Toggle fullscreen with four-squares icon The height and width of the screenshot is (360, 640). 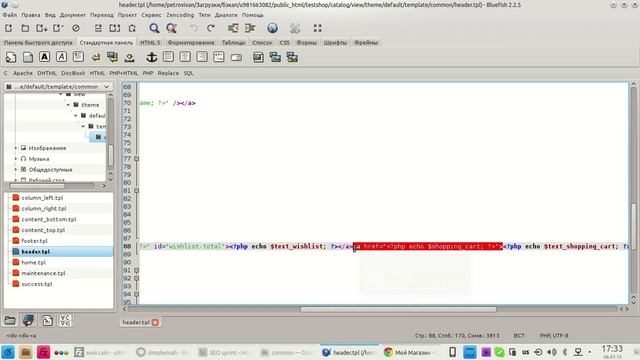pyautogui.click(x=318, y=28)
